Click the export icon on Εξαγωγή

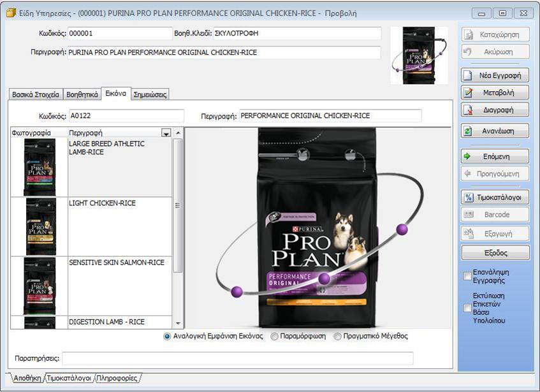pyautogui.click(x=469, y=233)
